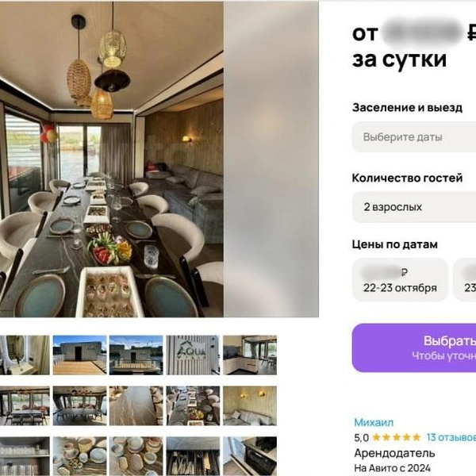Select the bathroom mirror thumbnail
476x476 pixels.
[25, 355]
